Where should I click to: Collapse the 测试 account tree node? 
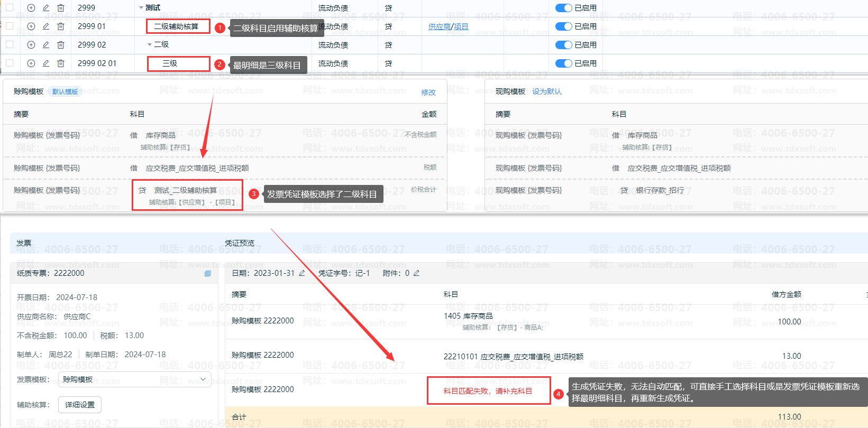coord(141,8)
